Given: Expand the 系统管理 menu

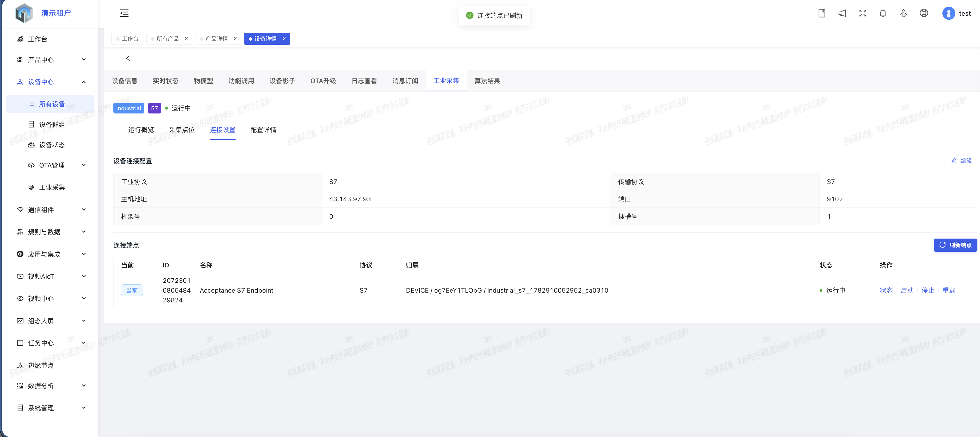Looking at the screenshot, I should click(x=50, y=408).
